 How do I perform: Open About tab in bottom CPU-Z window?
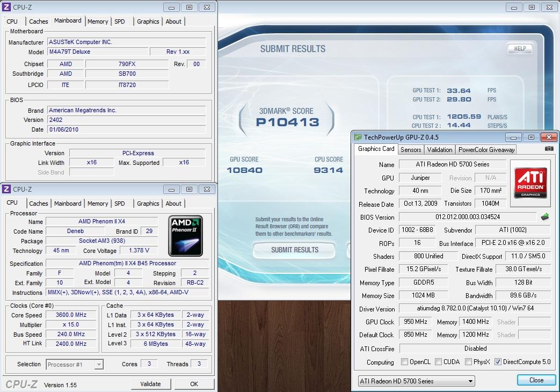[173, 204]
